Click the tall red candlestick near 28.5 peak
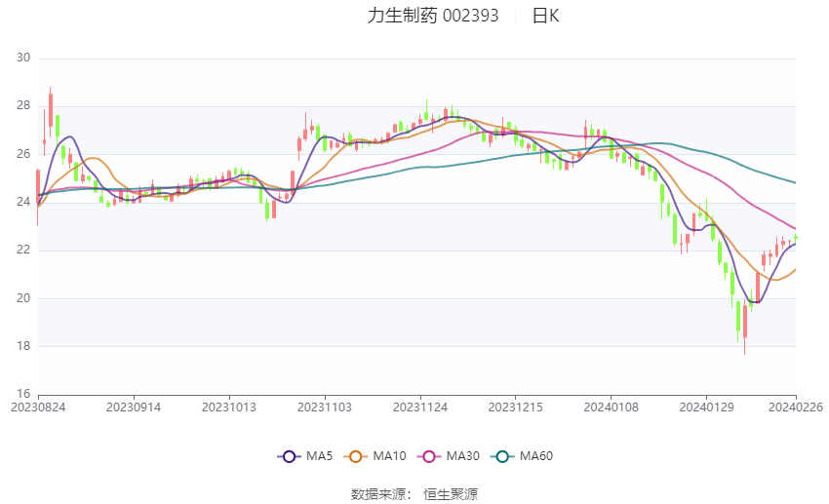Screen dimensions: 829x504 pyautogui.click(x=51, y=110)
